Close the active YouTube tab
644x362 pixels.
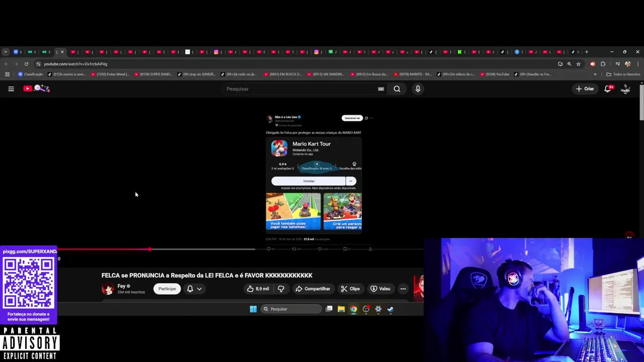[x=62, y=52]
